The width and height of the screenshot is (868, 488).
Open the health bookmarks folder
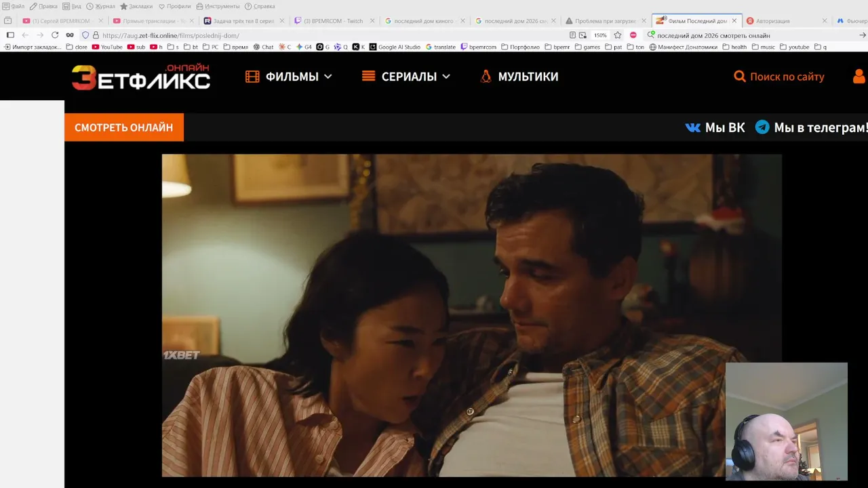735,47
